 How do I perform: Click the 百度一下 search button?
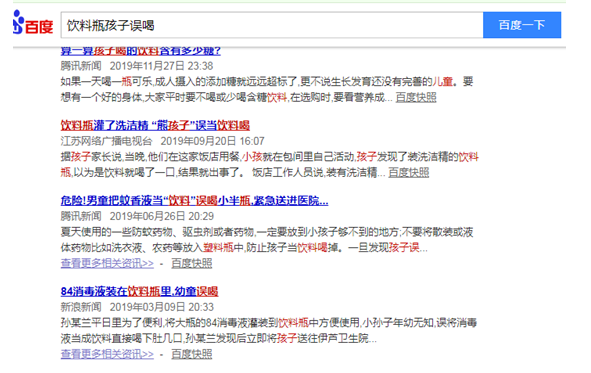[522, 25]
